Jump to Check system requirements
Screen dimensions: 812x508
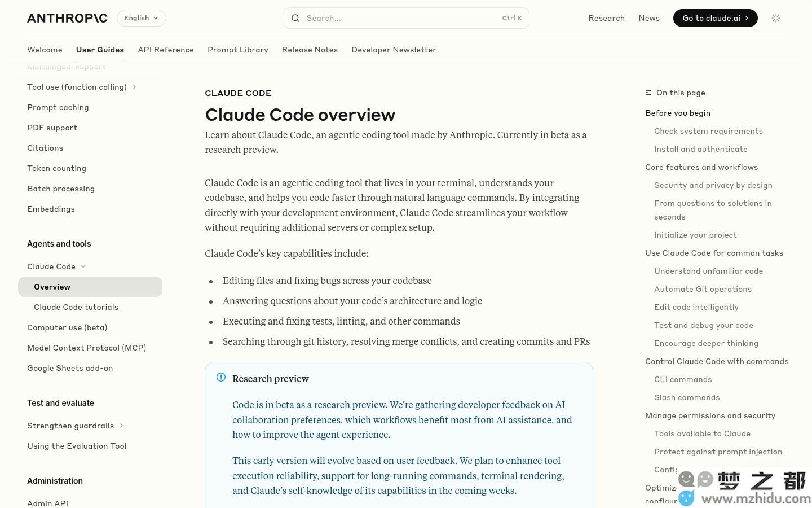(708, 131)
